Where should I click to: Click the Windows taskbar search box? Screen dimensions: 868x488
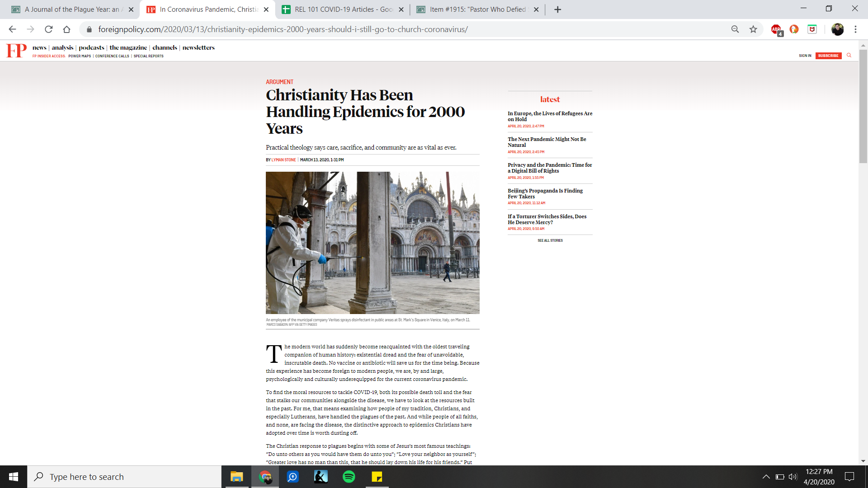click(x=124, y=477)
